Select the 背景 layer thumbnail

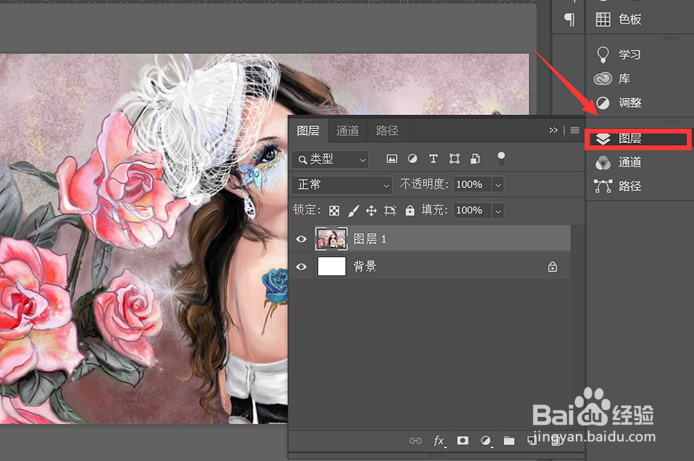coord(332,266)
